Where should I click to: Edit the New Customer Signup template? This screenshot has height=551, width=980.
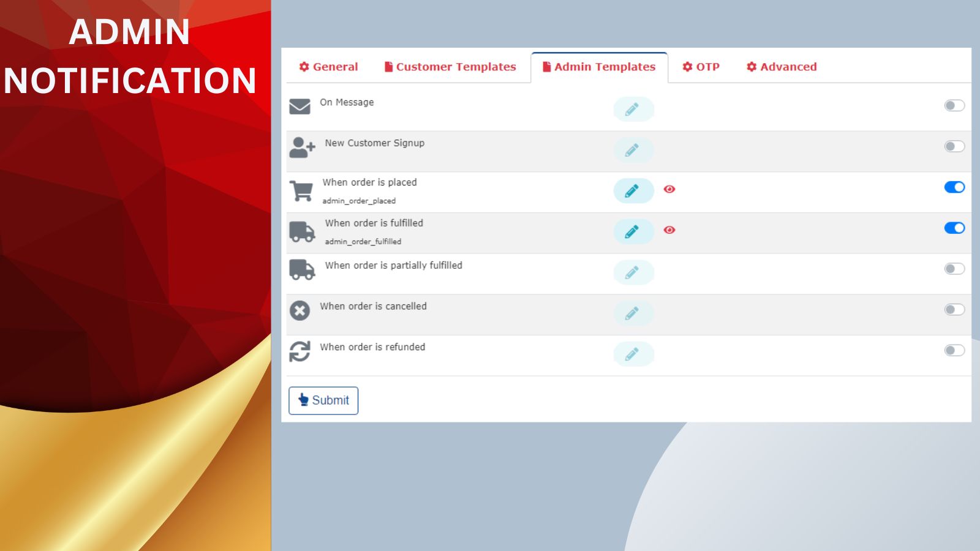633,150
